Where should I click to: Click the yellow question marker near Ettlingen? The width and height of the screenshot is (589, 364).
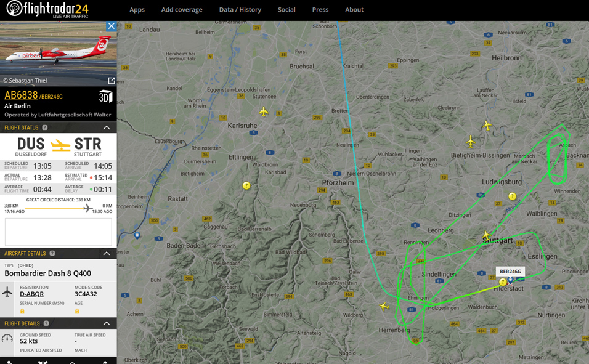pyautogui.click(x=246, y=185)
